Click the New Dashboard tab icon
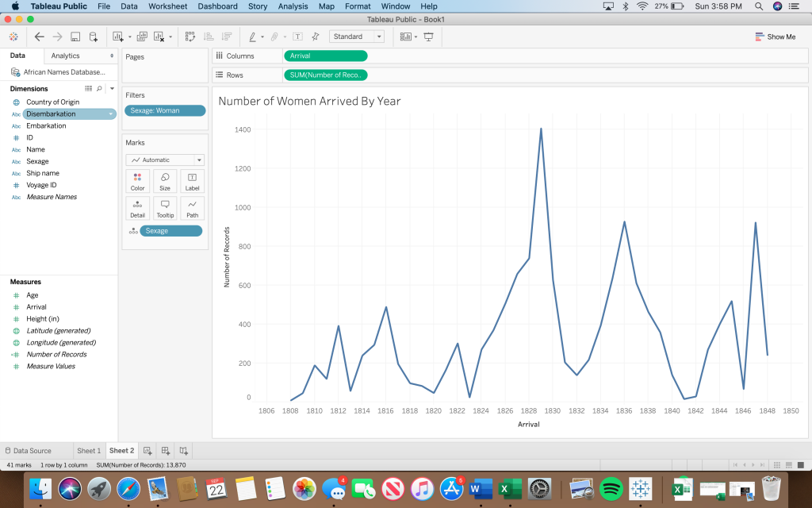The width and height of the screenshot is (812, 508). click(x=166, y=451)
